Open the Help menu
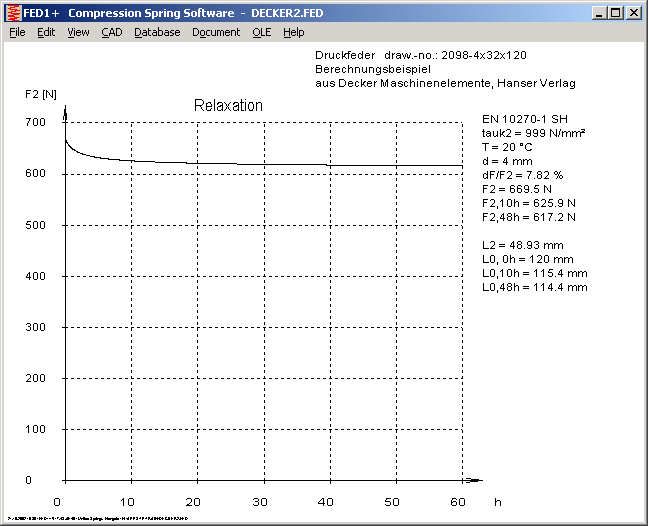Viewport: 648px width, 526px height. [293, 32]
